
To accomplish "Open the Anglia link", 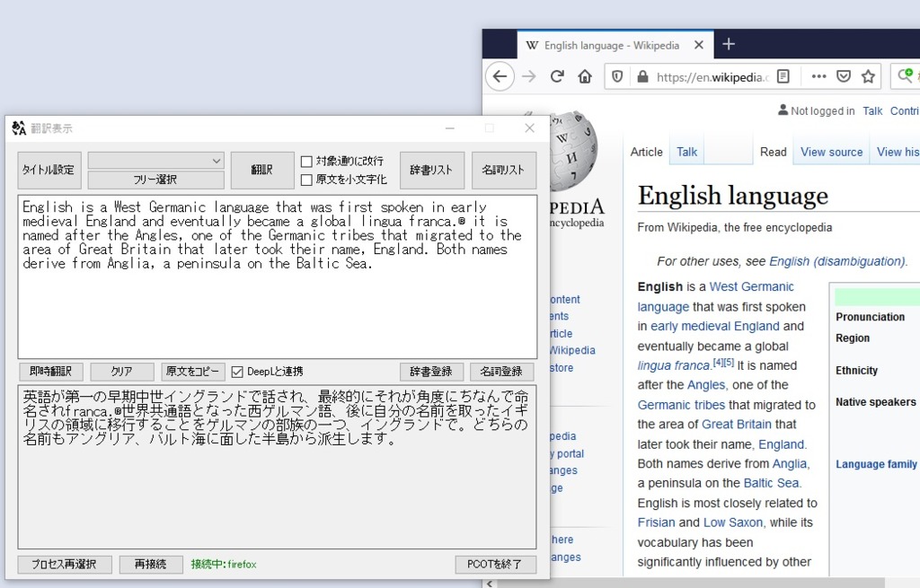I will 791,464.
